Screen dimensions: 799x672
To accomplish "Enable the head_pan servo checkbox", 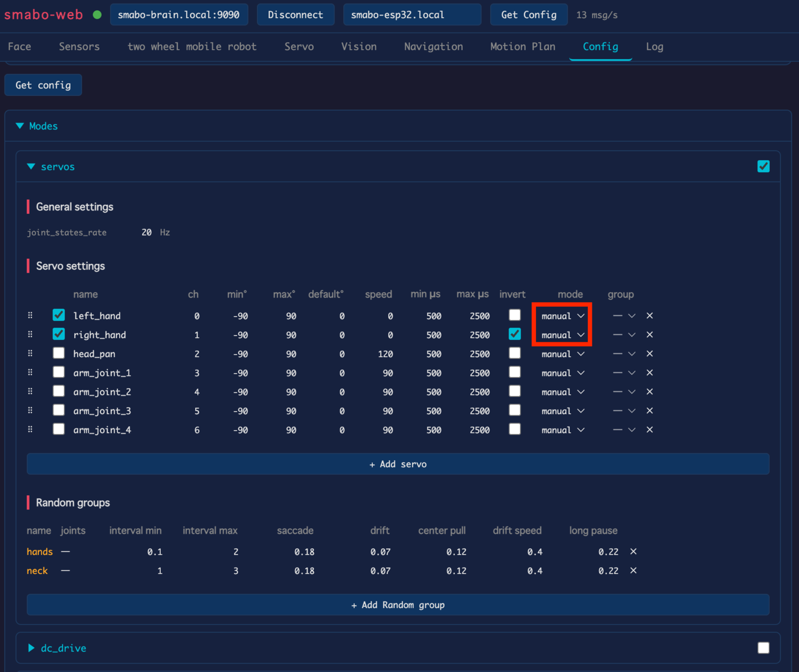I will 59,353.
